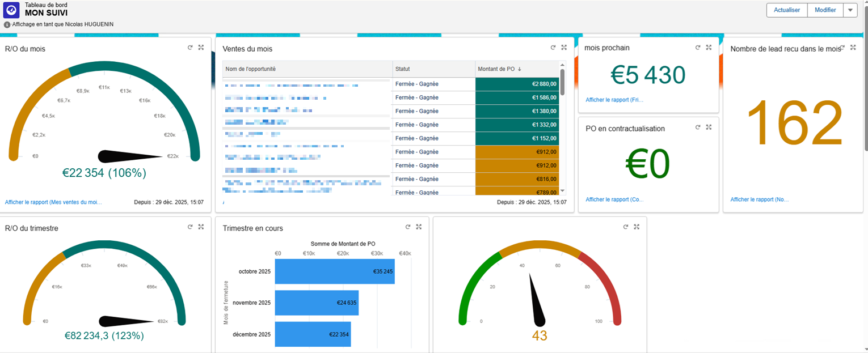The height and width of the screenshot is (353, 868).
Task: Click the Actualiser button
Action: click(x=787, y=10)
